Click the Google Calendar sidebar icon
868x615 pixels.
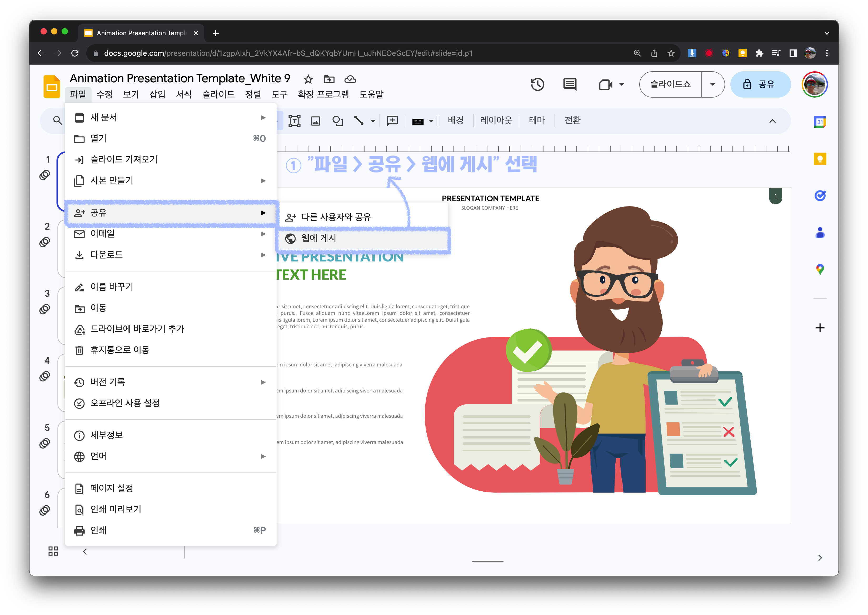point(820,122)
